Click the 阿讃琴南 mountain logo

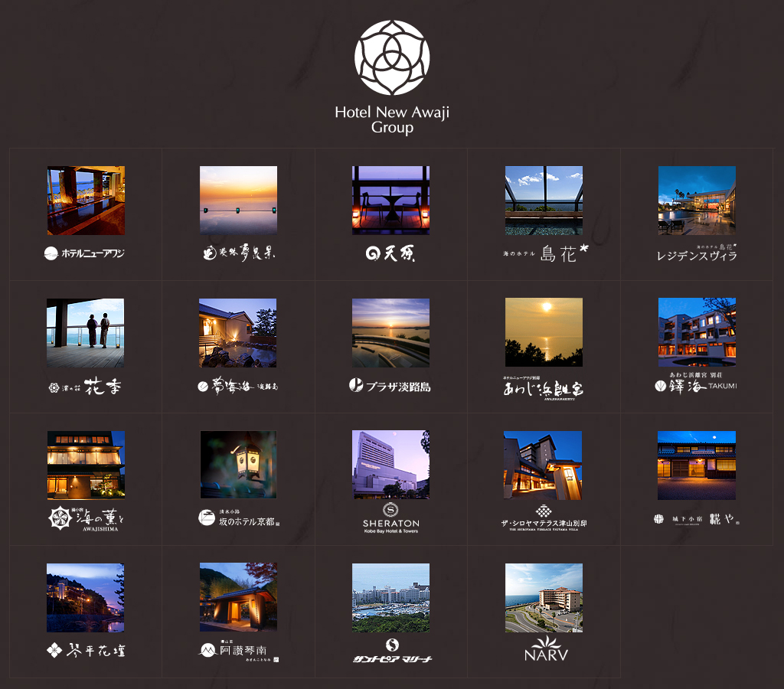[x=239, y=651]
